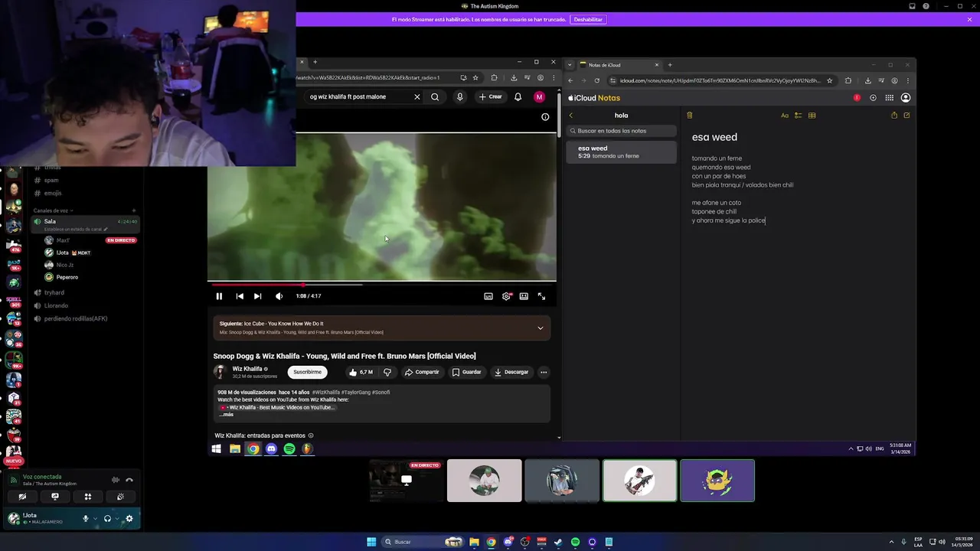
Task: Open a new tab in iCloud browser window
Action: point(670,65)
